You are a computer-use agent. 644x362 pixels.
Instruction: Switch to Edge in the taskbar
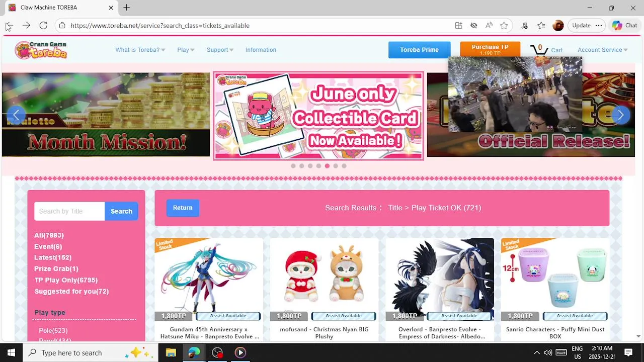[x=194, y=352]
